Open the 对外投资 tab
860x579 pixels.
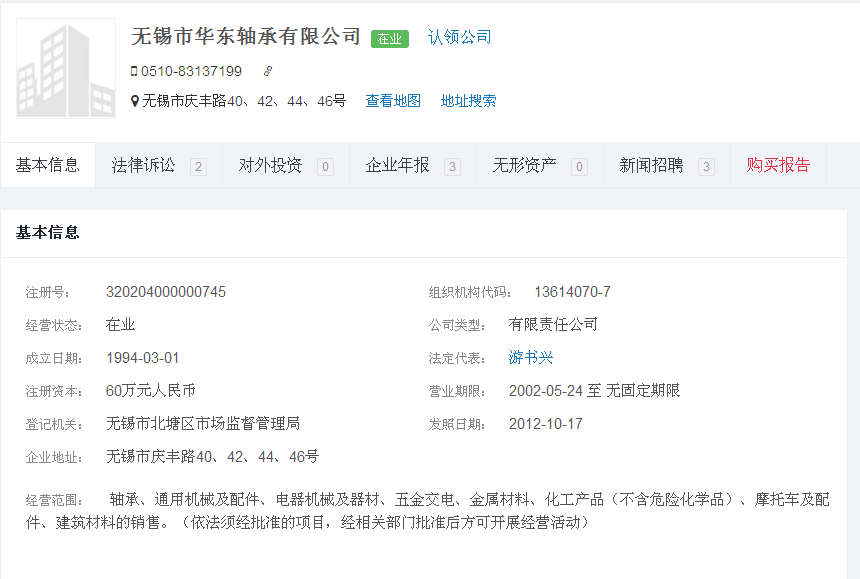[x=270, y=166]
